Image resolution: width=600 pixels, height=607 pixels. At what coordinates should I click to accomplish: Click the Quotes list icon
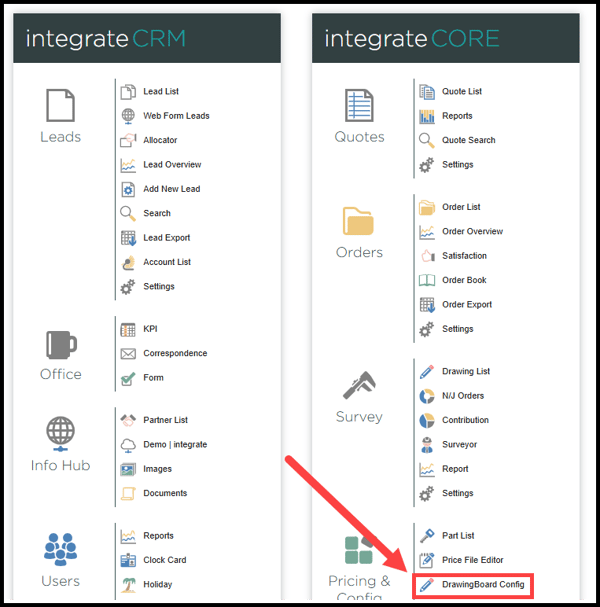tap(358, 105)
